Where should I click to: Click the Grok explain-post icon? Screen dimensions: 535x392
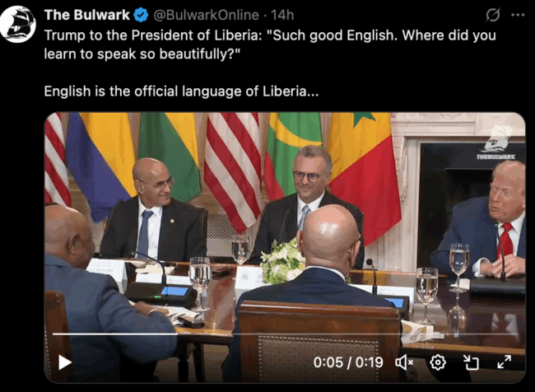(493, 15)
